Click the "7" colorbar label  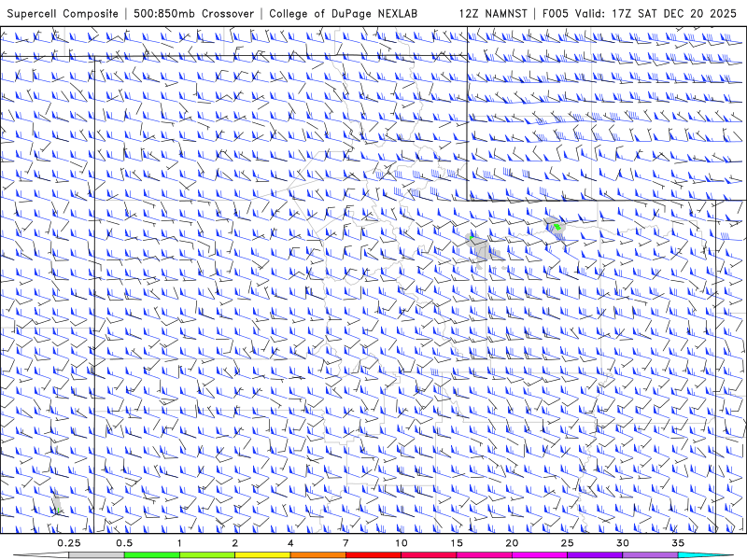tap(345, 543)
